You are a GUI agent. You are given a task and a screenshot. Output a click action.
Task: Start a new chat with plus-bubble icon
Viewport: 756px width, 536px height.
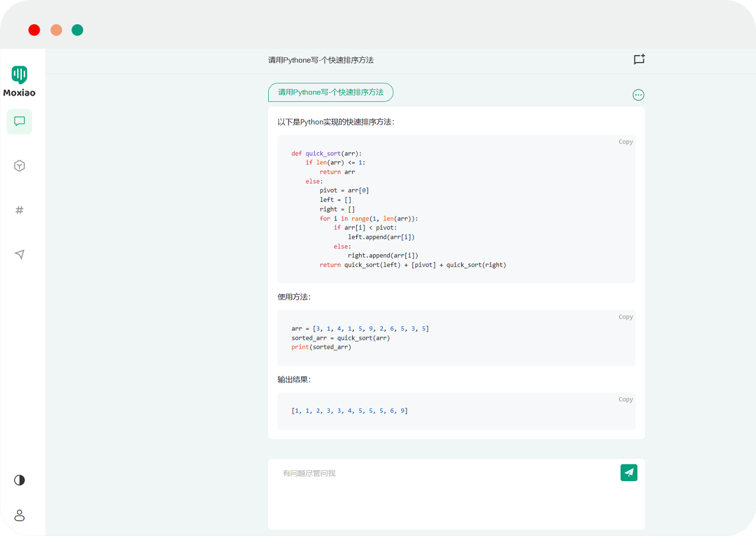pos(639,59)
